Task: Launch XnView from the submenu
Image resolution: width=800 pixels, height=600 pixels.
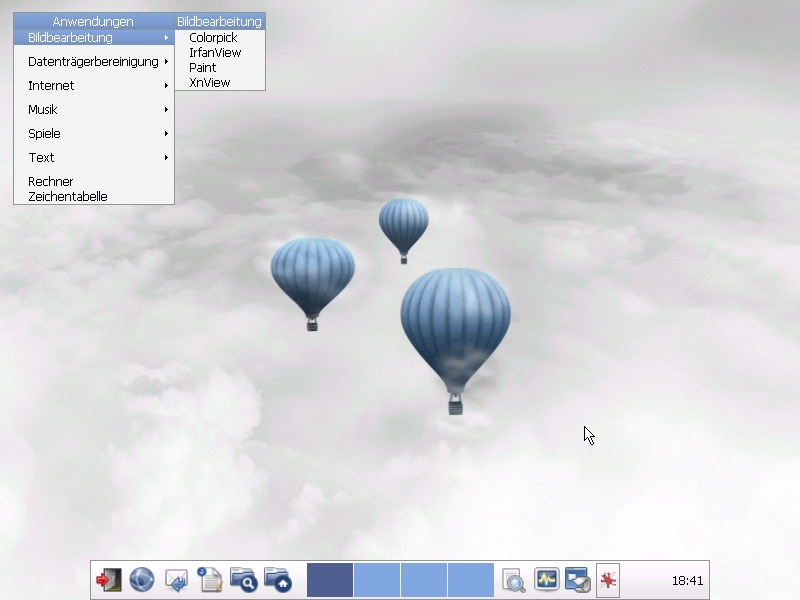Action: tap(220, 83)
